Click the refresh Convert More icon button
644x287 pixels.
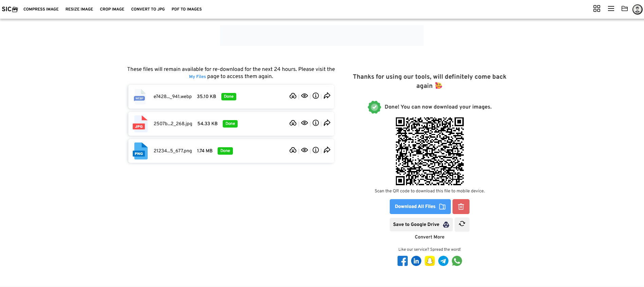point(462,224)
